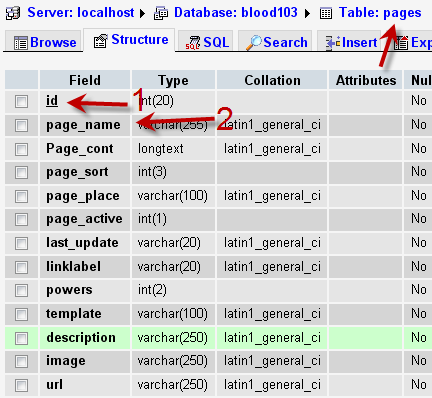Screen dimensions: 432x398
Task: Toggle checkbox for the url field
Action: point(21,385)
